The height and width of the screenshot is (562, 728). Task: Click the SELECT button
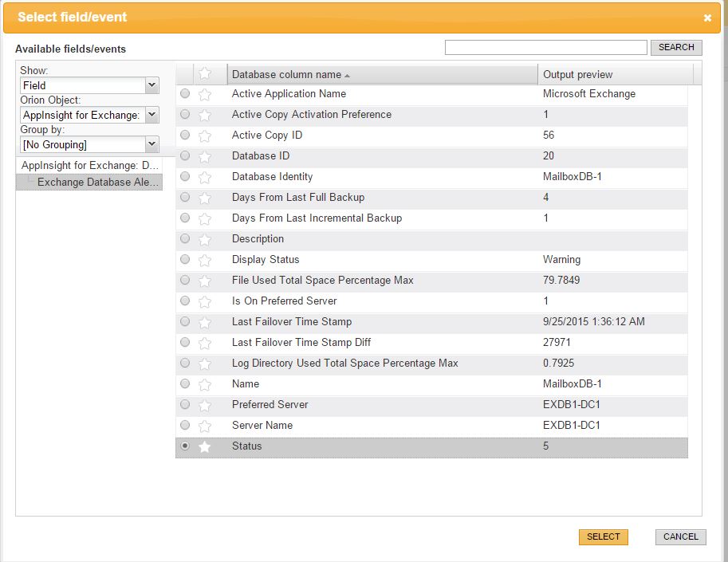pyautogui.click(x=603, y=537)
